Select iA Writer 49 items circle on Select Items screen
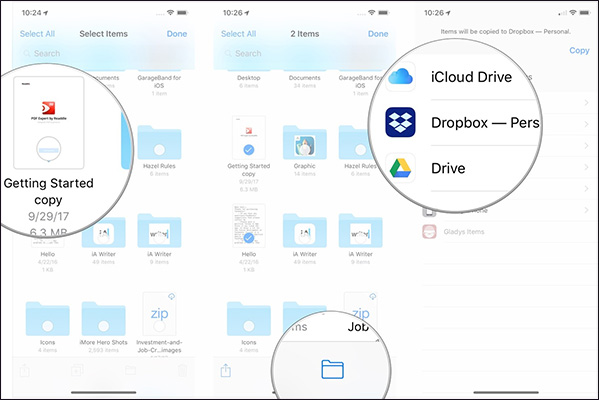 coord(103,238)
